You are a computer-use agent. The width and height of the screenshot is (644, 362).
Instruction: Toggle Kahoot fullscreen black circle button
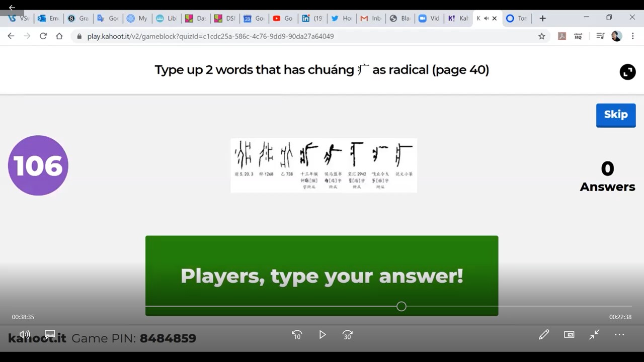pos(627,72)
